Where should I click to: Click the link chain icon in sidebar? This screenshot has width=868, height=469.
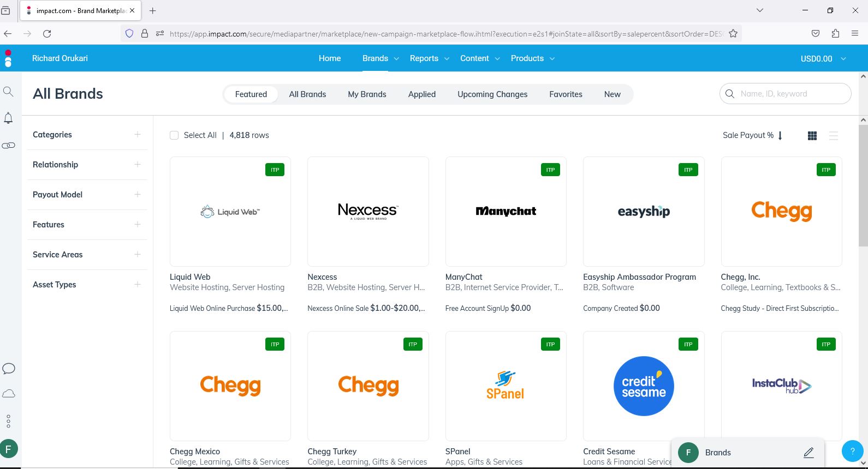pos(8,146)
